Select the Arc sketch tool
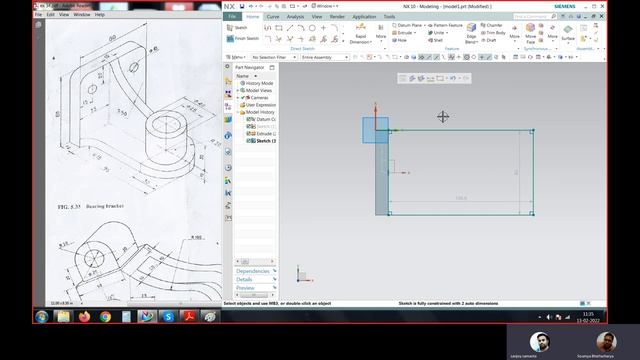 click(301, 28)
